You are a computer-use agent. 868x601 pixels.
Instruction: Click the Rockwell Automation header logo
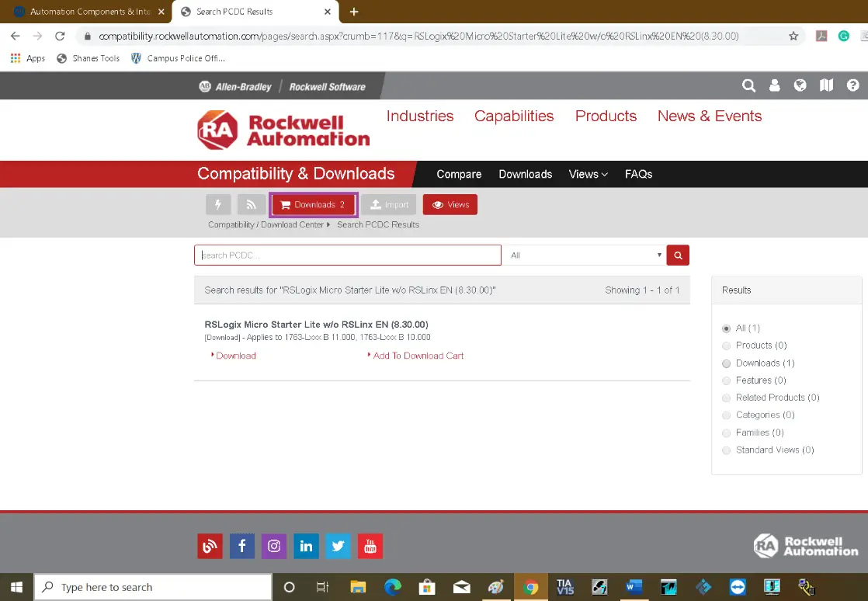283,130
